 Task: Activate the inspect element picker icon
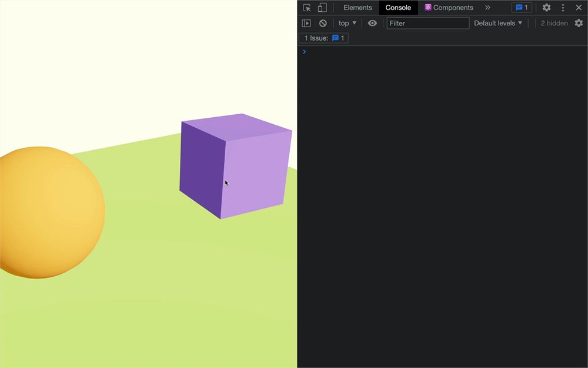(x=307, y=8)
